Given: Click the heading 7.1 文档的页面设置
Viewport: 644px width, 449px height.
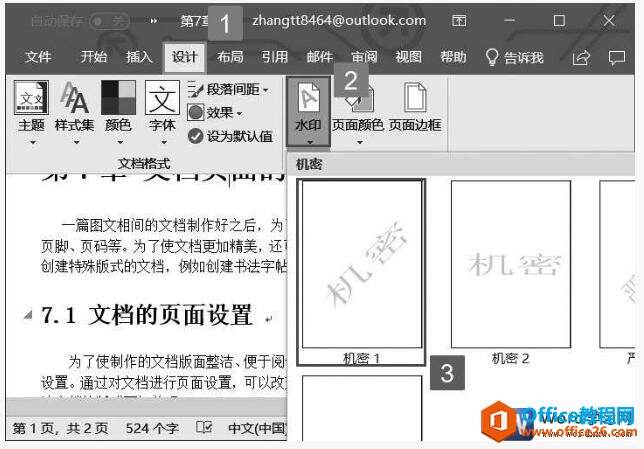Looking at the screenshot, I should coord(147,315).
